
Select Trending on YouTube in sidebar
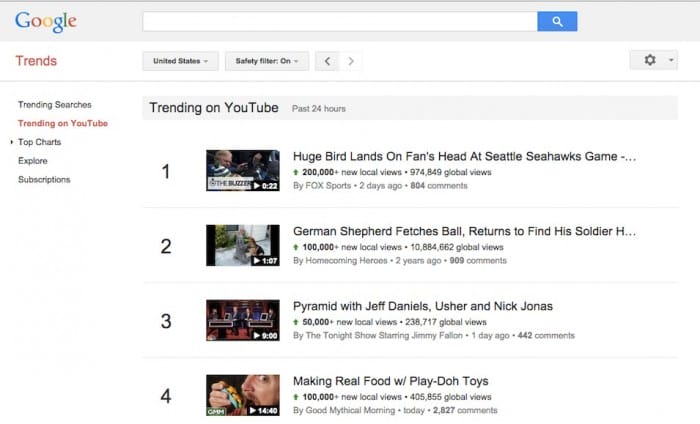pos(63,123)
